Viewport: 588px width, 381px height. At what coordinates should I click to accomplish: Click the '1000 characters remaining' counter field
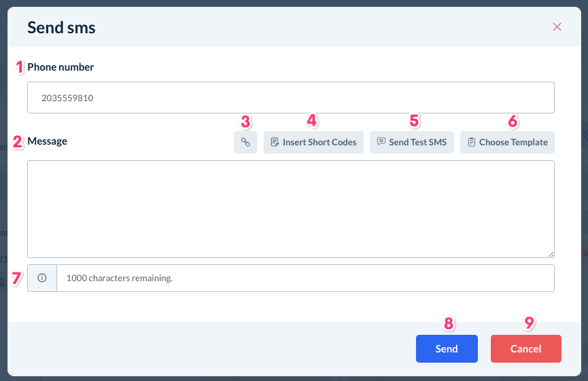point(305,278)
